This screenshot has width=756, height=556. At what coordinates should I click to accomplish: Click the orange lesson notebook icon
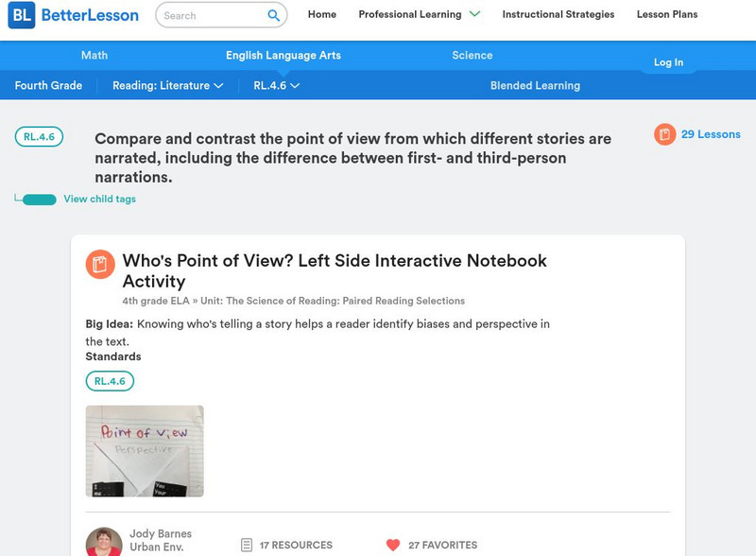[x=100, y=265]
